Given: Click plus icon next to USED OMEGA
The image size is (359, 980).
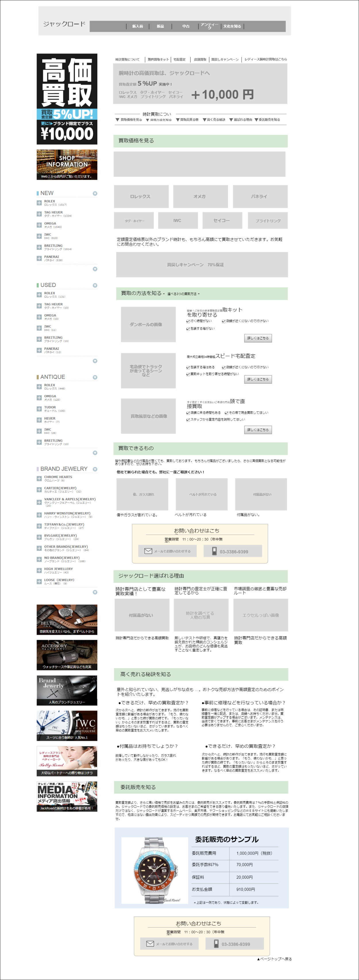Looking at the screenshot, I should (39, 317).
